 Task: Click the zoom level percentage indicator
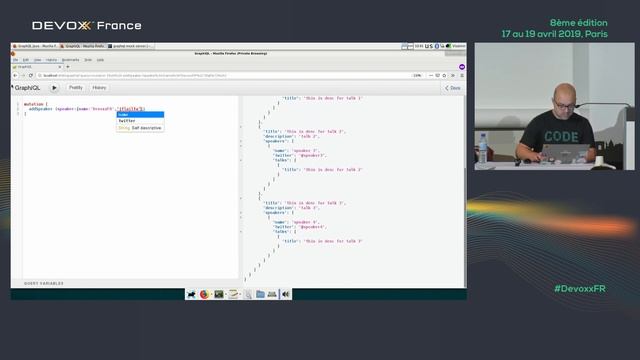click(x=417, y=76)
